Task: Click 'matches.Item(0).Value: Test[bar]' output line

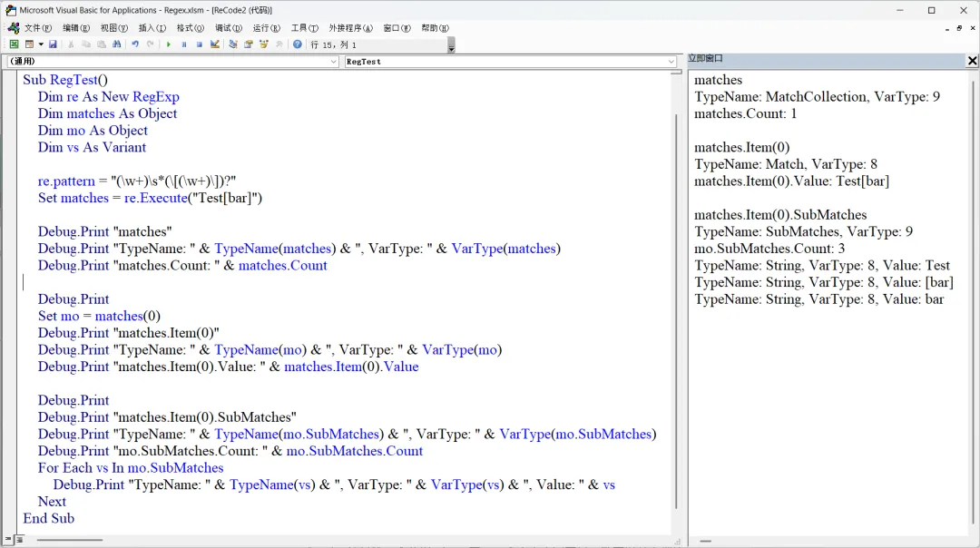Action: pyautogui.click(x=791, y=181)
